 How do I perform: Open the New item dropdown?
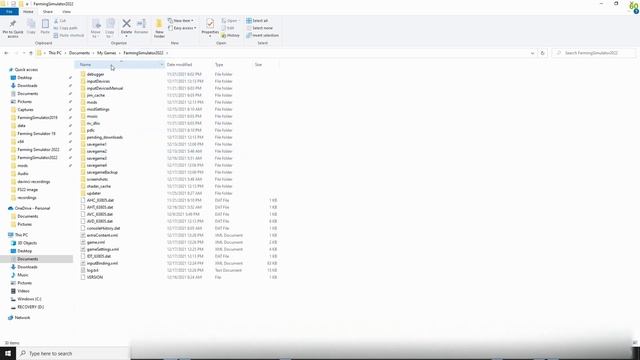(x=181, y=20)
